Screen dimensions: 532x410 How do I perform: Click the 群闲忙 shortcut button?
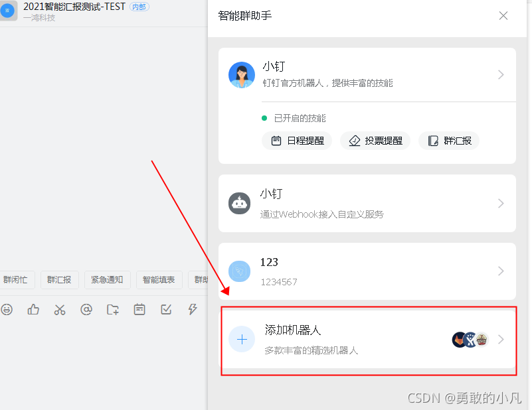click(x=17, y=280)
